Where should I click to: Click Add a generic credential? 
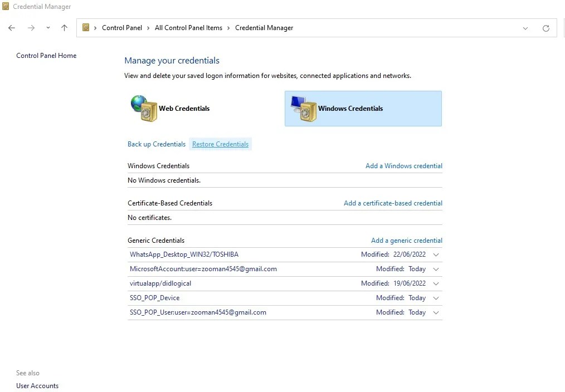406,240
